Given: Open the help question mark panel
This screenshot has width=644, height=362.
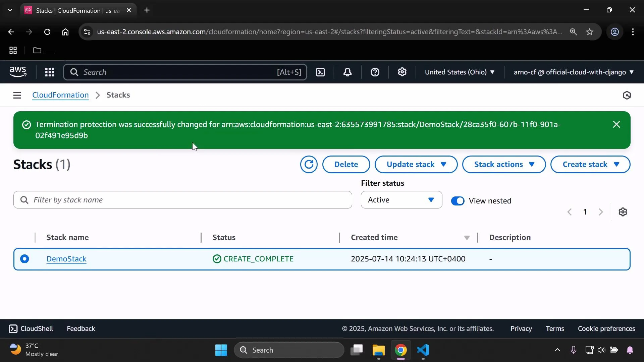Looking at the screenshot, I should (x=375, y=72).
